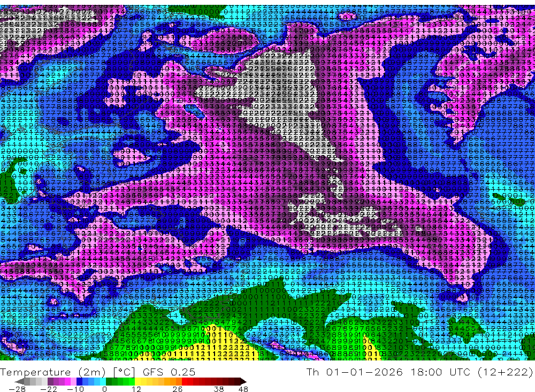Click the "-22" legend value
535x392 pixels.
pyautogui.click(x=49, y=389)
